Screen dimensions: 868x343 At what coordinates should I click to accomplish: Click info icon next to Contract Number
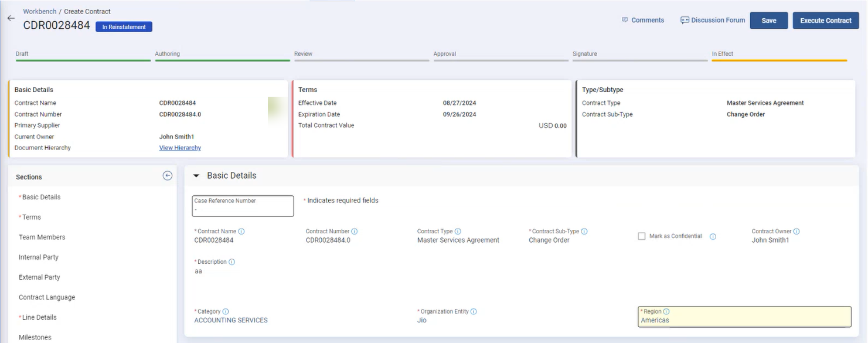tap(355, 232)
